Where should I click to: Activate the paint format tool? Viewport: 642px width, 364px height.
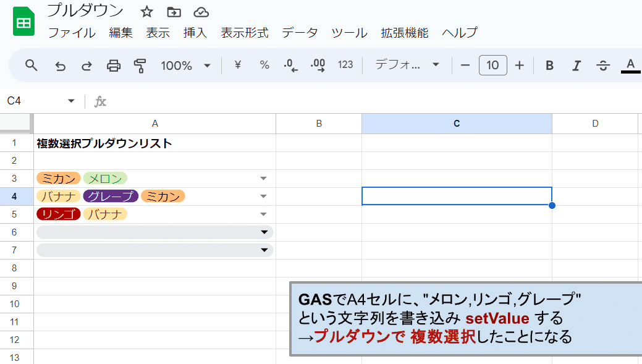[x=140, y=66]
